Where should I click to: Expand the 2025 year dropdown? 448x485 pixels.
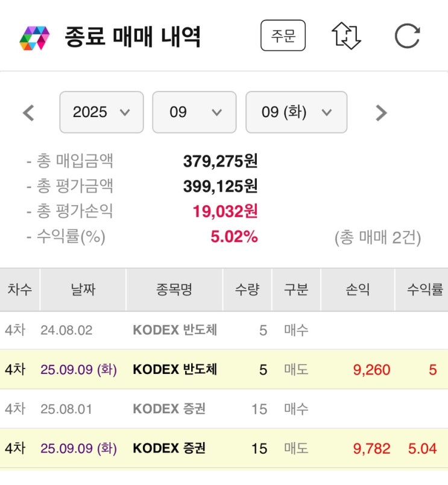(x=101, y=112)
